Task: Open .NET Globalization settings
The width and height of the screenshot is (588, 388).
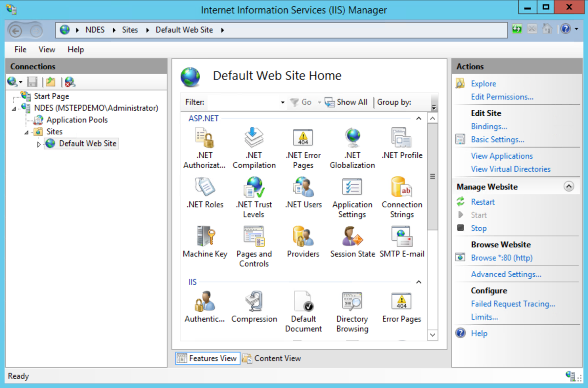Action: click(x=352, y=148)
